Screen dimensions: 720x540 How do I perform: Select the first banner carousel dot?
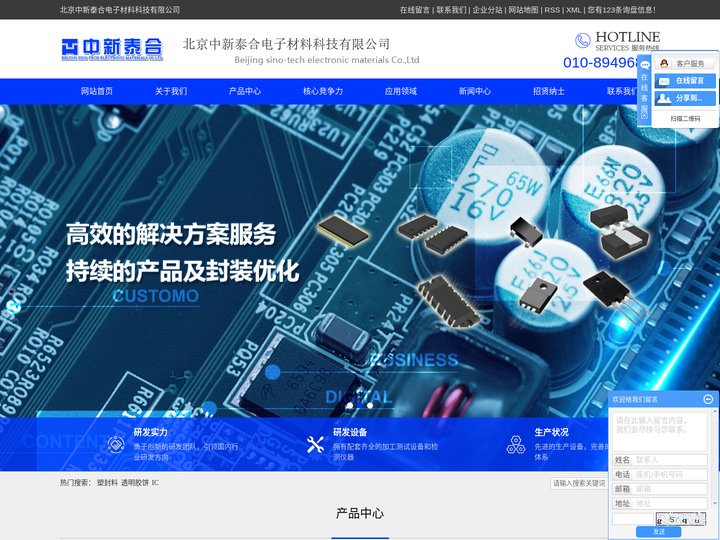coord(350,405)
